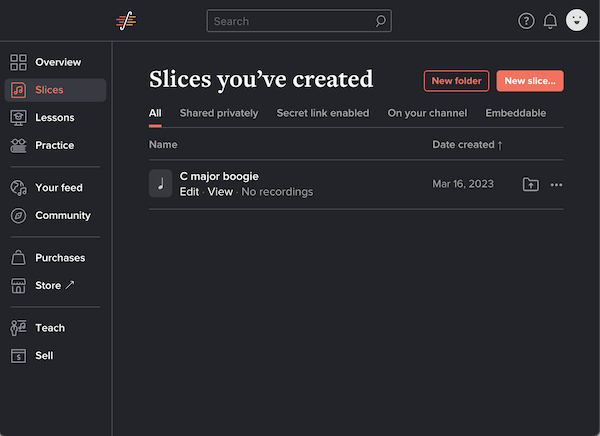Image resolution: width=600 pixels, height=436 pixels.
Task: Switch to Embeddable tab
Action: (x=515, y=113)
